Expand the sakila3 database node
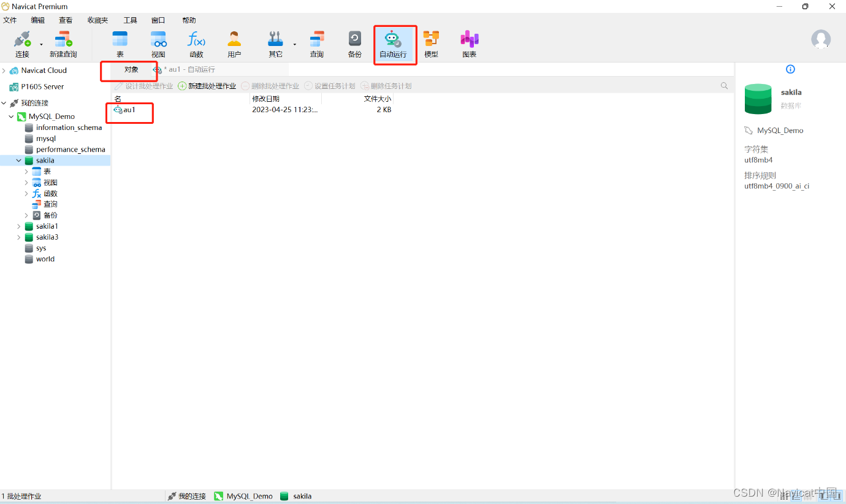Image resolution: width=846 pixels, height=504 pixels. click(x=18, y=237)
